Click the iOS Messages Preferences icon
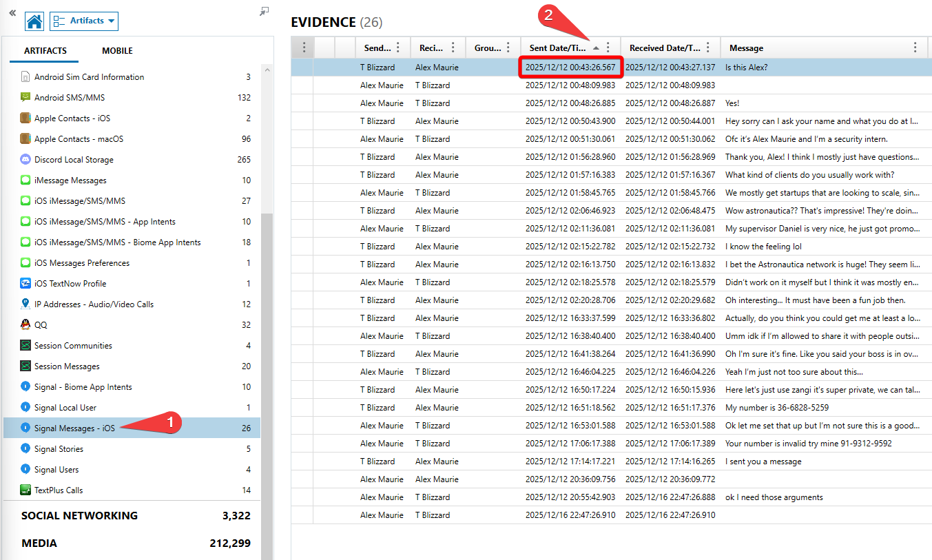Screen dimensions: 932x560 point(25,263)
